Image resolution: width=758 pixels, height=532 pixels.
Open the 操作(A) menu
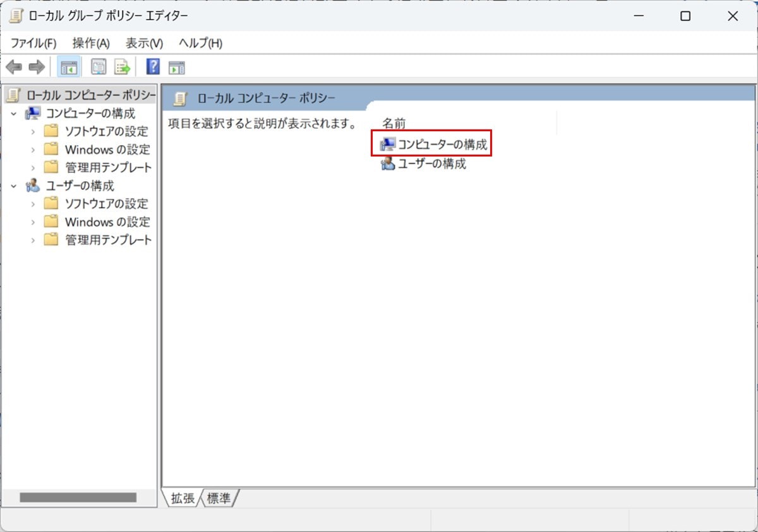(91, 43)
